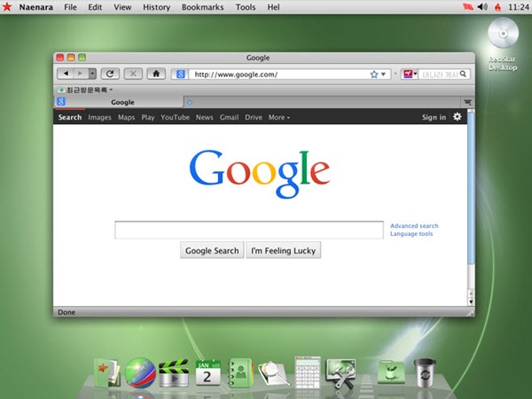Click the Google search input box
The image size is (532, 399).
pyautogui.click(x=249, y=230)
